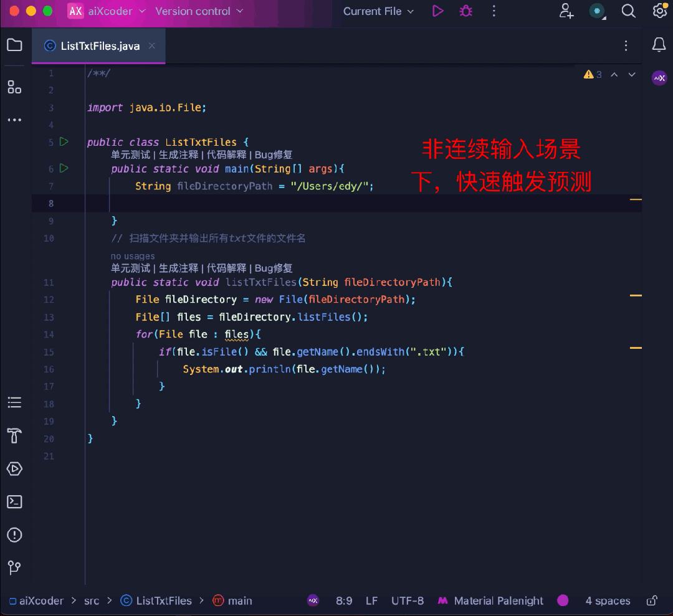Open the Current File run configuration dropdown
Image resolution: width=673 pixels, height=616 pixels.
click(378, 11)
